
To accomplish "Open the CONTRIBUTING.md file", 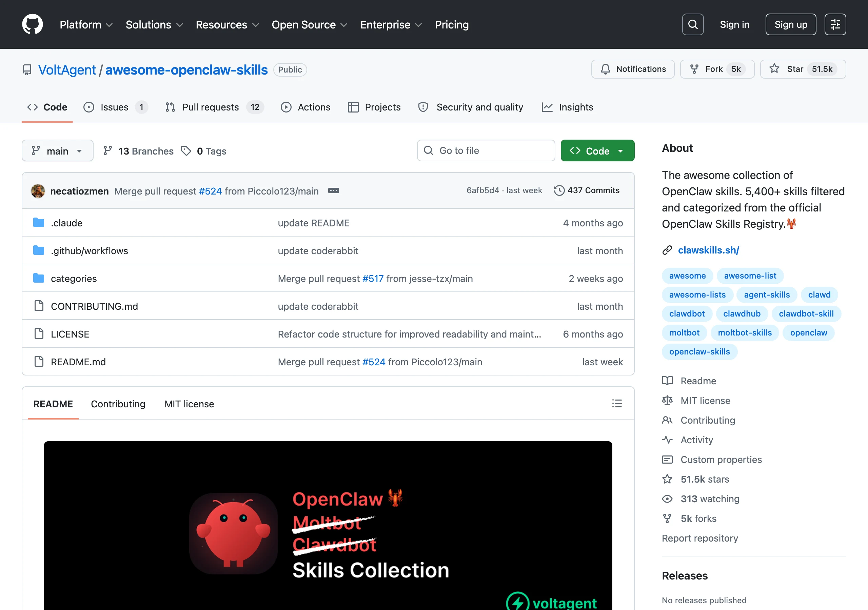I will pos(95,306).
